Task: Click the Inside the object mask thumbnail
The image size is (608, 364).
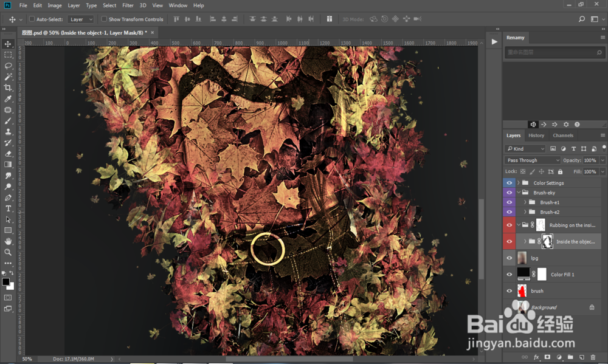Action: tap(547, 241)
